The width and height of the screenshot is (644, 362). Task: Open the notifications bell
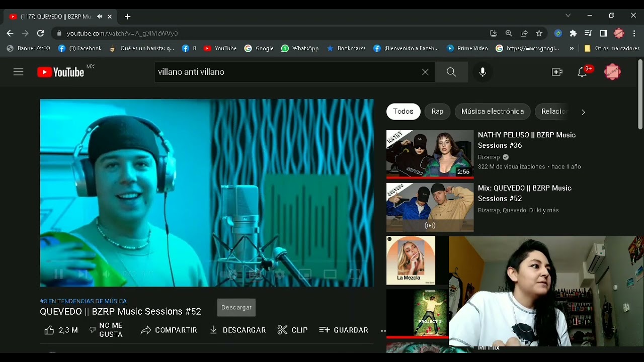click(x=582, y=72)
